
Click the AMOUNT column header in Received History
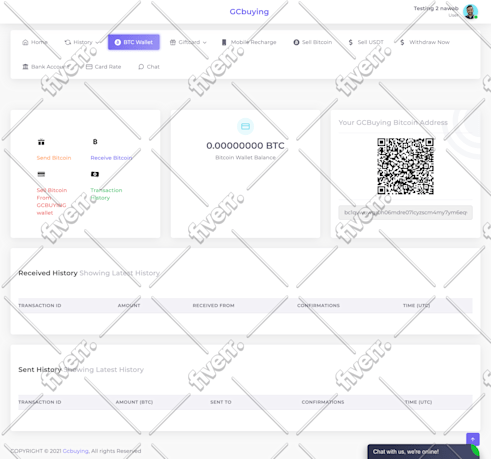tap(129, 305)
